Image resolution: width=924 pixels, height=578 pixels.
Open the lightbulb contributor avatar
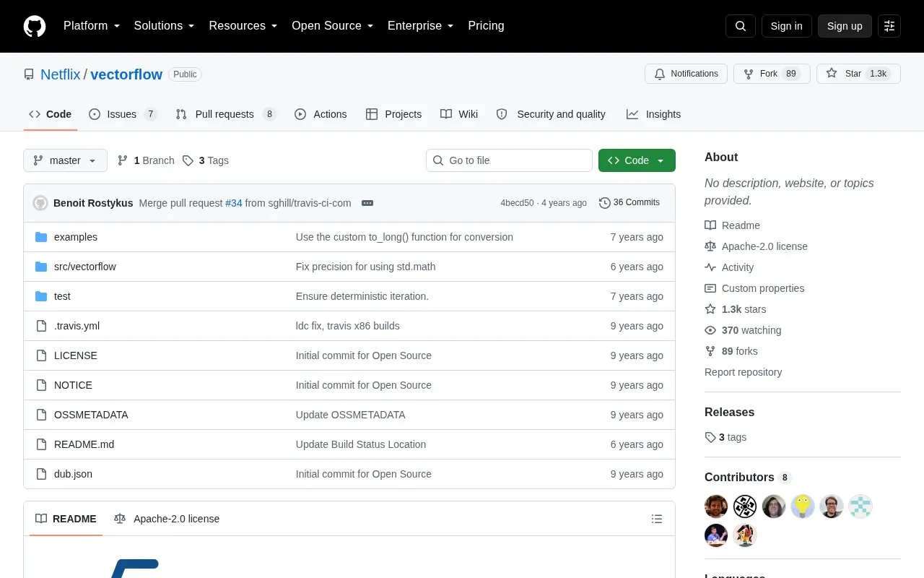(803, 506)
